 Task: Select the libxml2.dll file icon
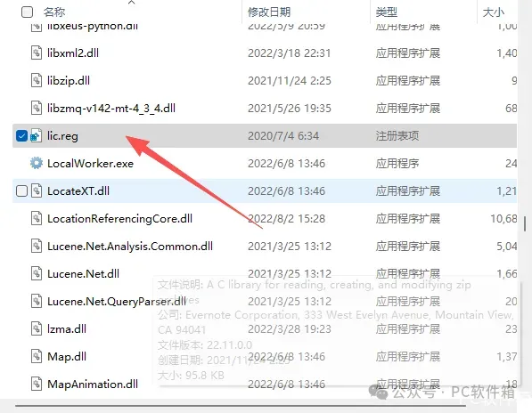[37, 53]
